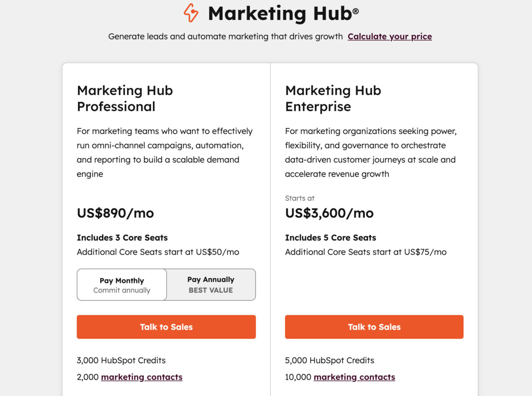Click the Marketing Hub Enterprise heading
This screenshot has width=532, height=396.
click(x=333, y=98)
